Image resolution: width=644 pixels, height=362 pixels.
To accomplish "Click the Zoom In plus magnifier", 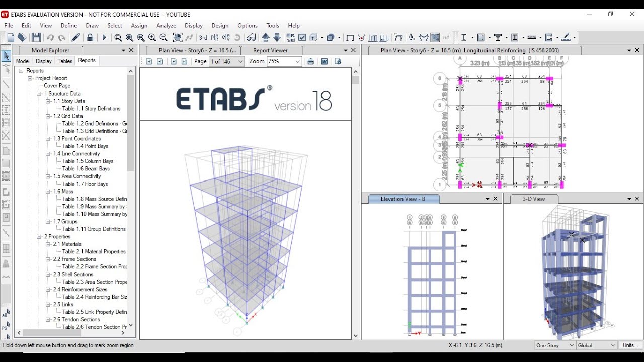I will tap(152, 38).
